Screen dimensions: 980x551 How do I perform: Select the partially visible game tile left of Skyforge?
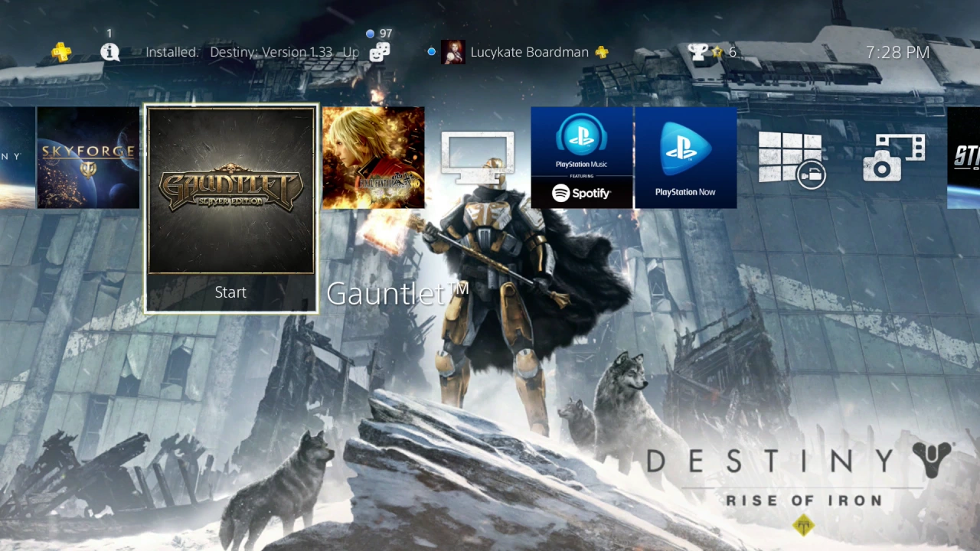pyautogui.click(x=17, y=158)
